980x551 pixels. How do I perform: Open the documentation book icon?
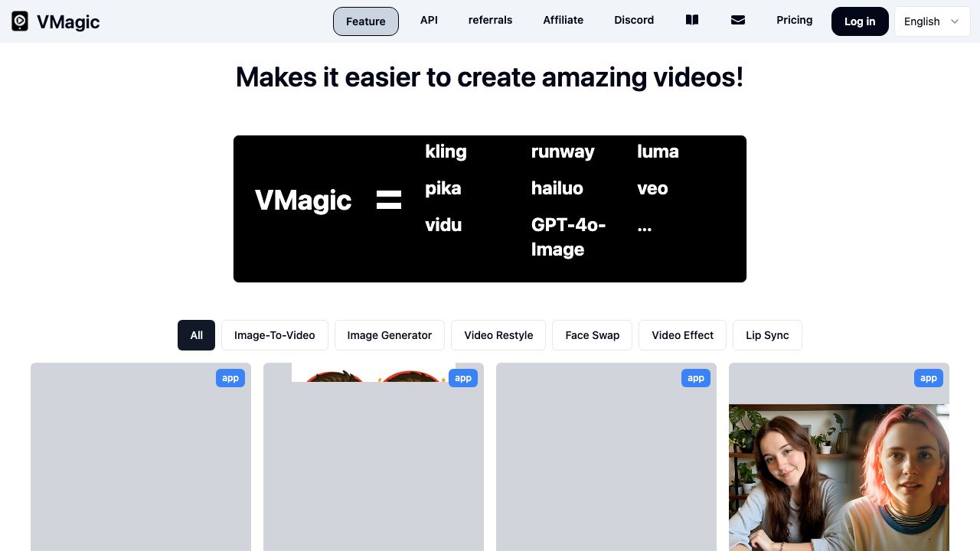(692, 20)
